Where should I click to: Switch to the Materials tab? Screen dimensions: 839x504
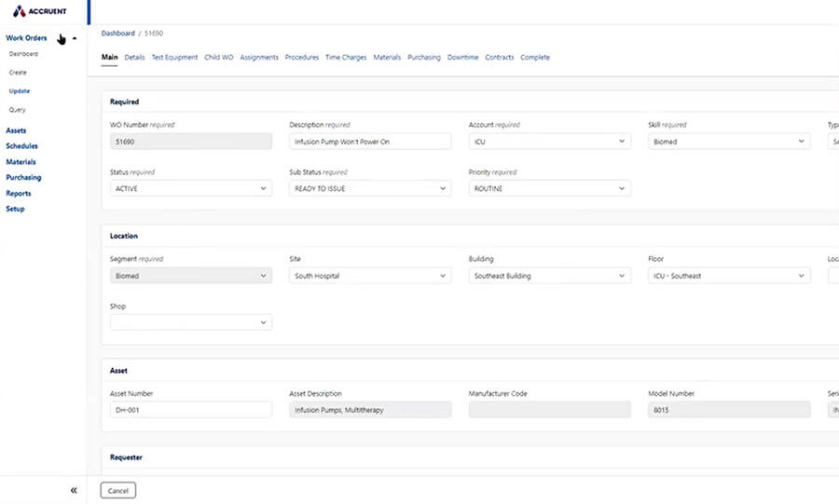pos(387,57)
